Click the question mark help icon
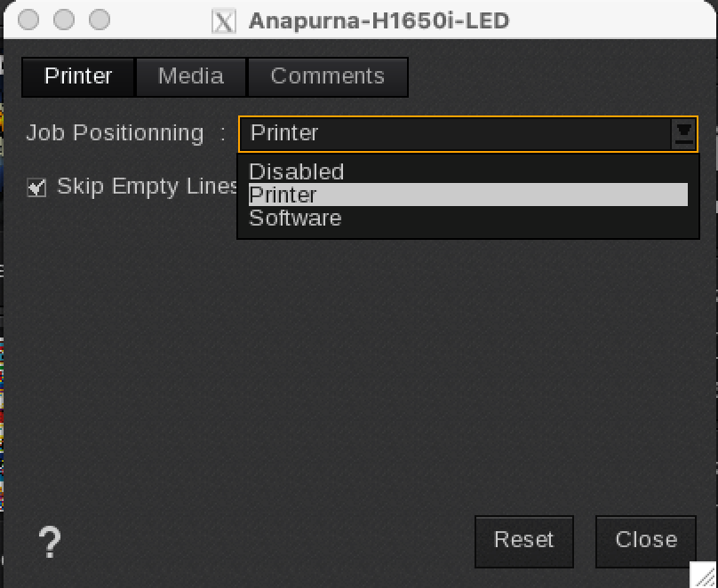Screen dimensions: 718x588 pos(50,542)
